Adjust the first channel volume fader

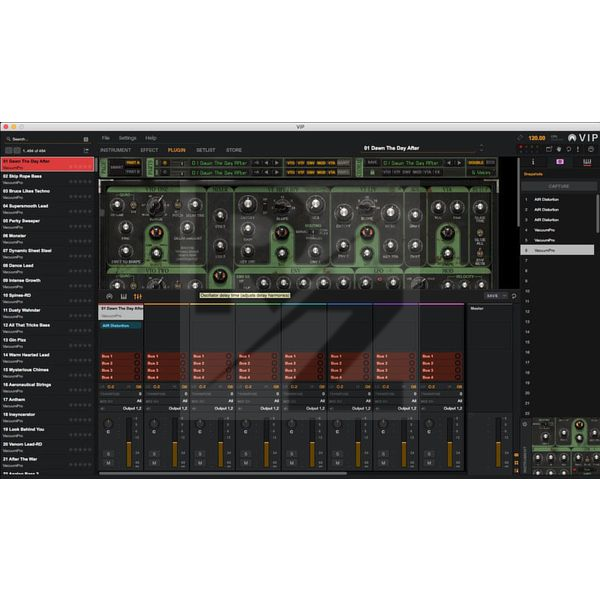pyautogui.click(x=129, y=443)
